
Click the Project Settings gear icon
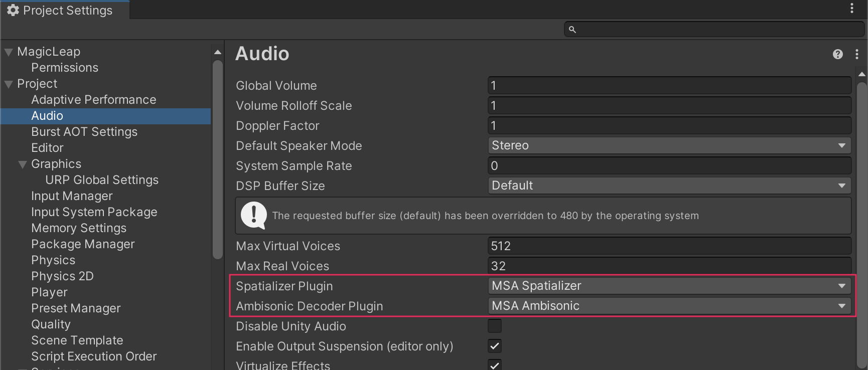click(x=13, y=10)
